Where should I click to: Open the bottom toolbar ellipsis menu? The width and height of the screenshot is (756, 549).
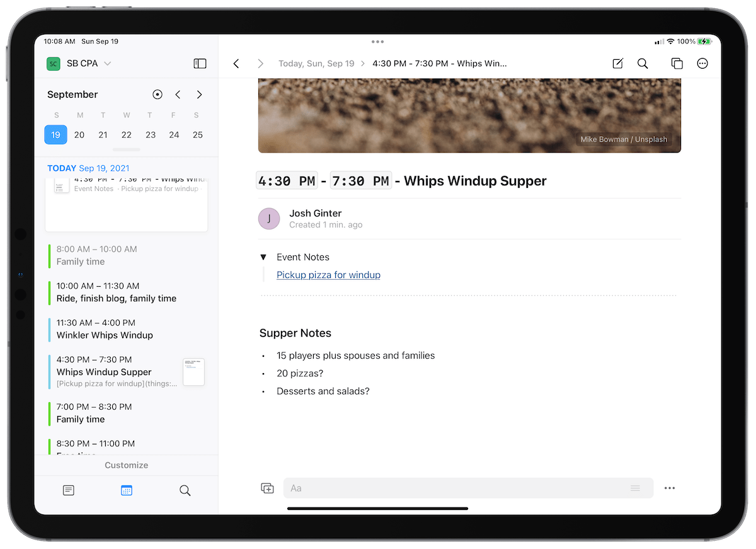[x=670, y=488]
